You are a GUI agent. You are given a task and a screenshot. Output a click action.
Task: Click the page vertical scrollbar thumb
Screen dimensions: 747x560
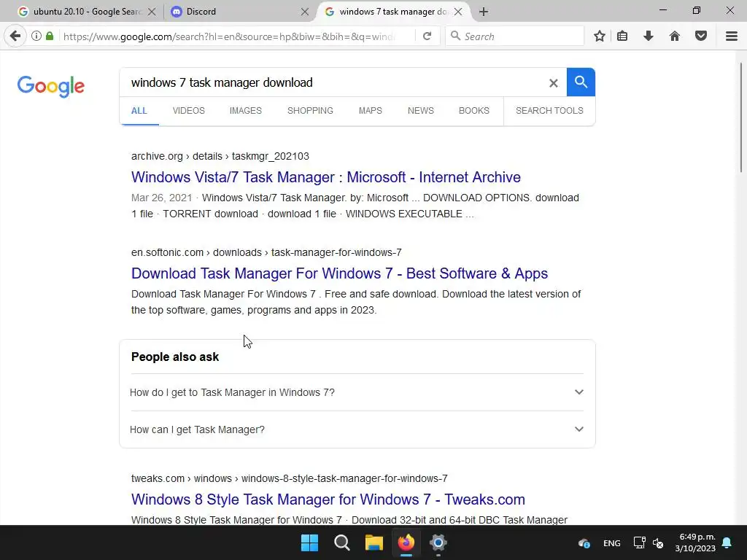741,117
